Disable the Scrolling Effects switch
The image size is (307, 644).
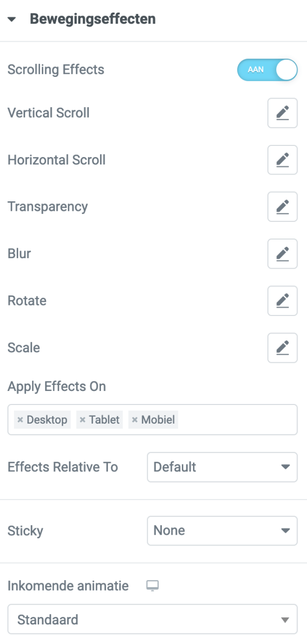[x=267, y=70]
